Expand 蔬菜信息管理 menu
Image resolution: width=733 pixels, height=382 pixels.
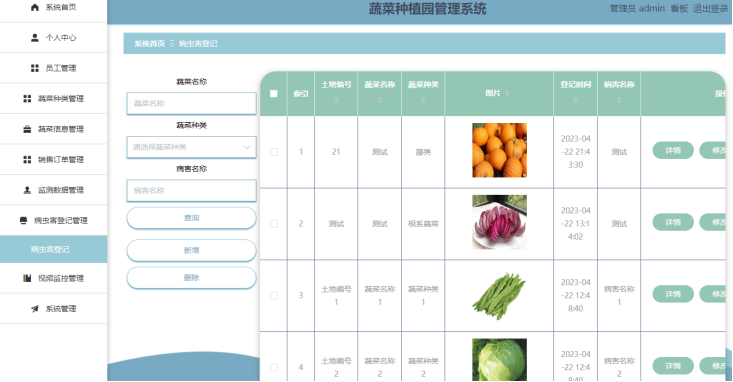pyautogui.click(x=54, y=129)
